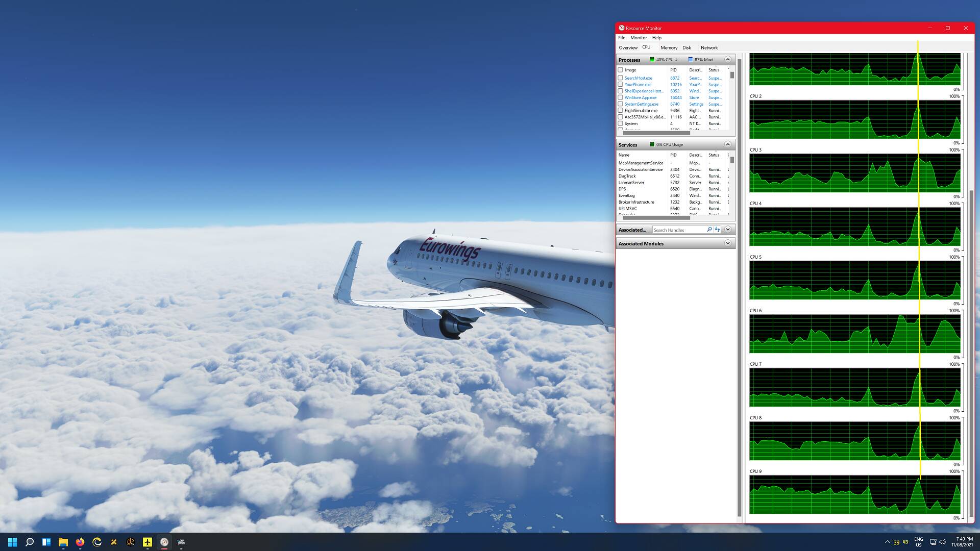Sort services by Descri.. column header
The image size is (980, 551).
coord(697,155)
